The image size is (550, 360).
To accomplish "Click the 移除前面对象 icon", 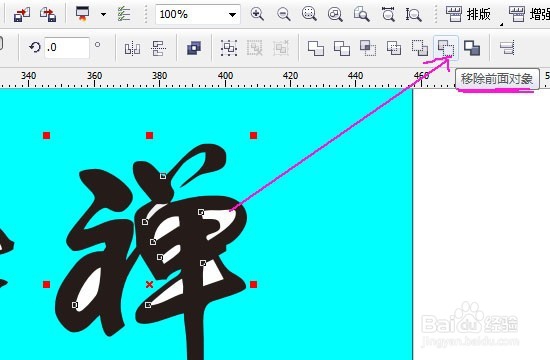I will pyautogui.click(x=445, y=48).
